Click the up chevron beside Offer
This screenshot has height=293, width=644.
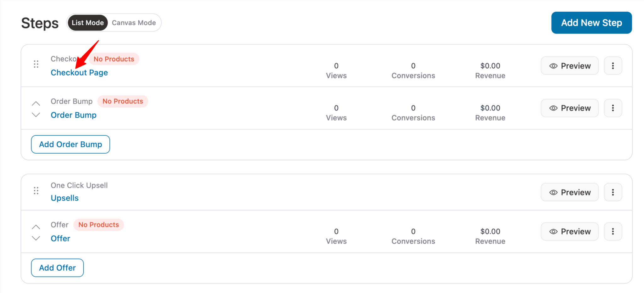point(36,227)
